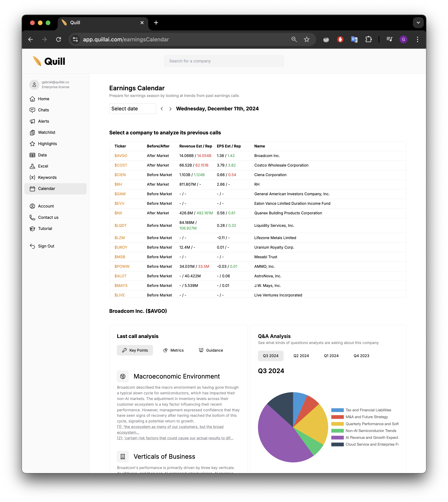Click the browser address bar URL
The width and height of the screenshot is (448, 502).
click(126, 39)
